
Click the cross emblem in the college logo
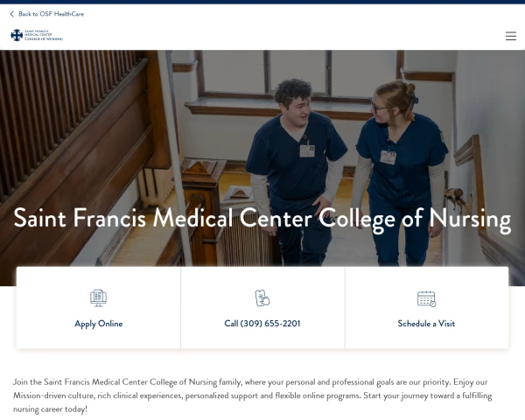pyautogui.click(x=17, y=35)
